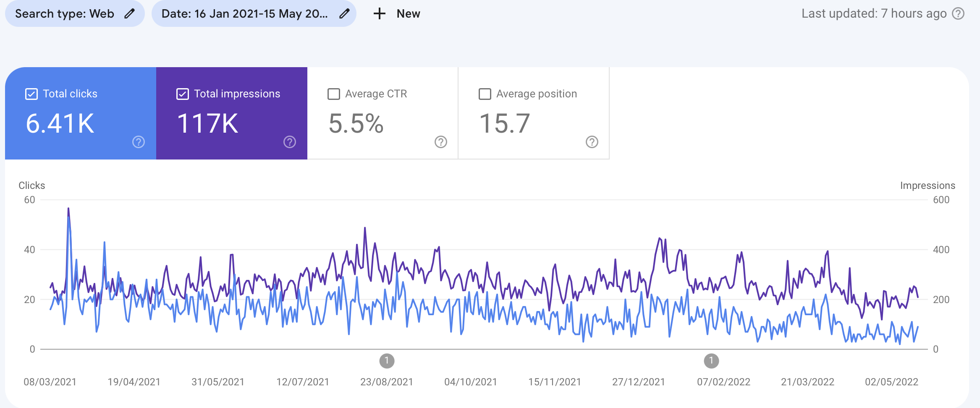Edit the Date range filter pencil
980x408 pixels.
coord(344,14)
